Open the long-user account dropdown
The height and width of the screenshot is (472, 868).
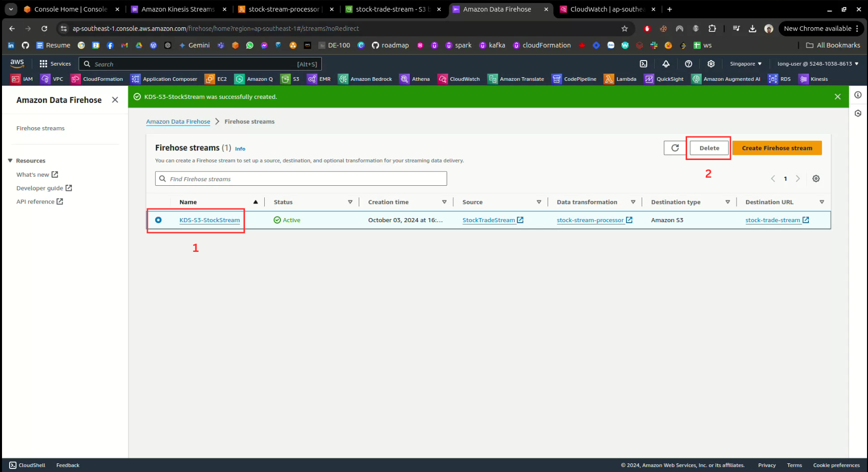click(817, 64)
